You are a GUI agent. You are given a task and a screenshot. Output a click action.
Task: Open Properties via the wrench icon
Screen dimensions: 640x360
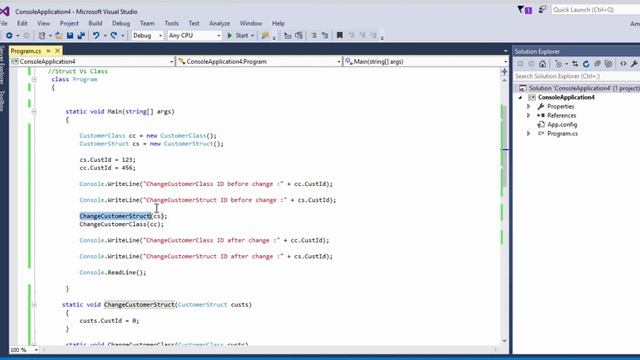634,64
